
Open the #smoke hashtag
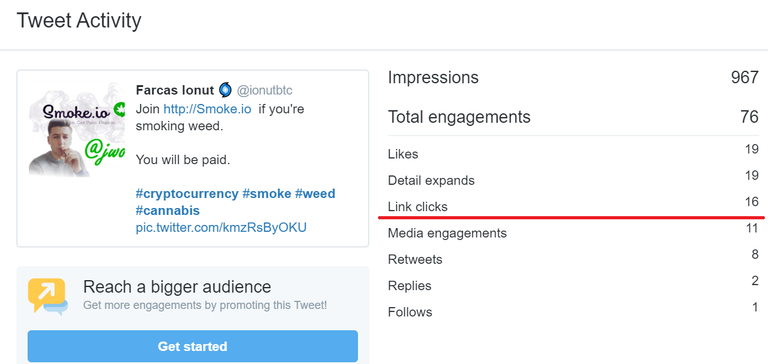pos(267,194)
